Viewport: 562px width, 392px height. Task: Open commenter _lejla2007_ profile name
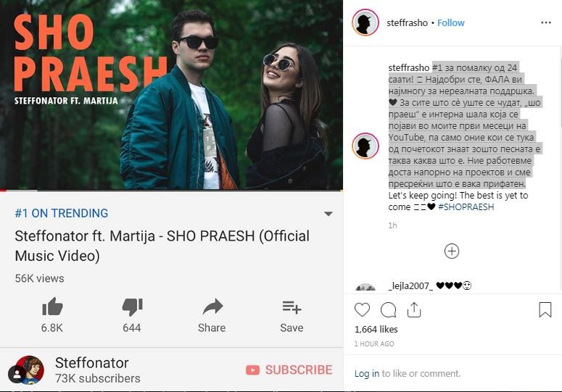410,285
